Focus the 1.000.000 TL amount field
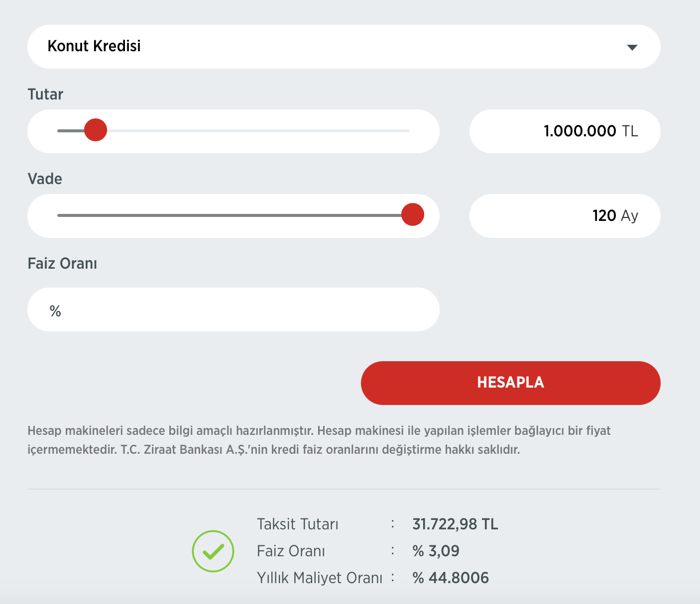This screenshot has height=604, width=700. (x=565, y=131)
